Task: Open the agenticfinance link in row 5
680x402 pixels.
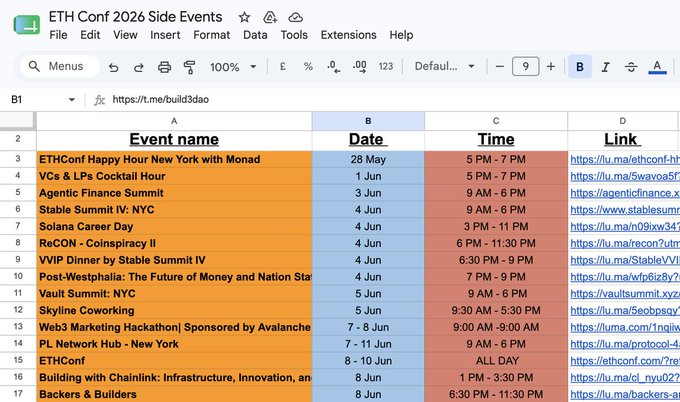Action: (624, 193)
